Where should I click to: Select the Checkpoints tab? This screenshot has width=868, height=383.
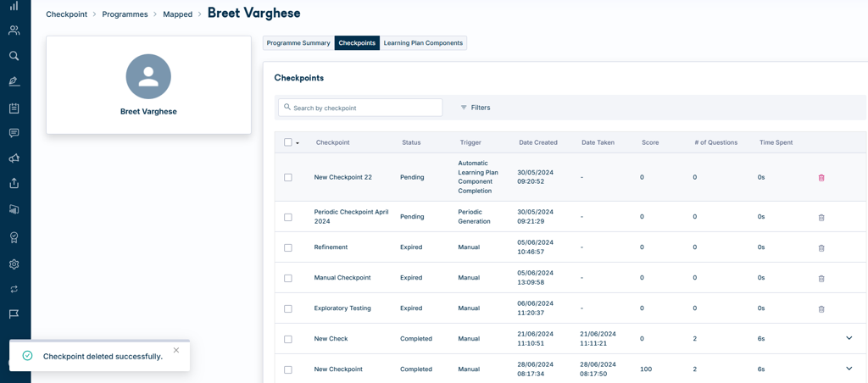tap(357, 42)
